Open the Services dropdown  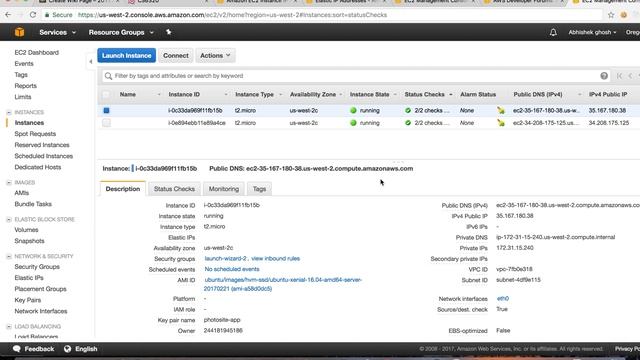click(x=57, y=32)
